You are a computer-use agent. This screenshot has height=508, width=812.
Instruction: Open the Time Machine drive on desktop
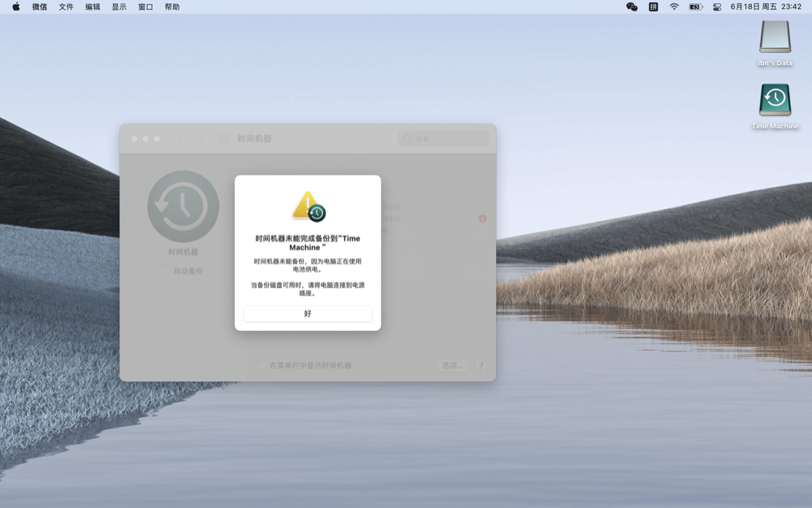pos(775,101)
